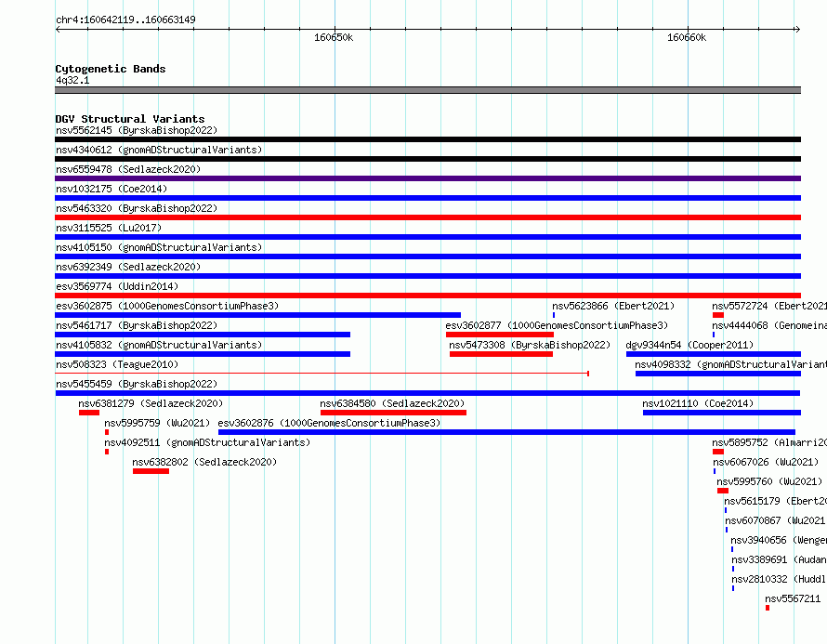827x644 pixels.
Task: Click the red nsv6384580 feature bar
Action: coord(393,413)
